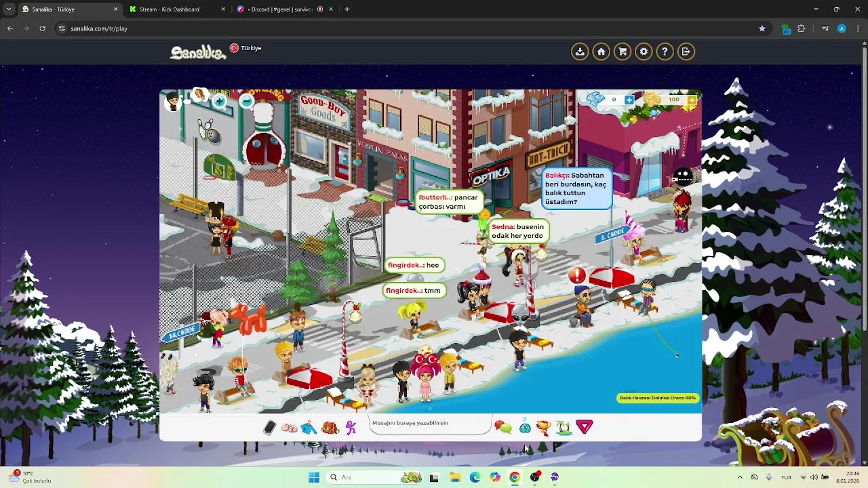Screen dimensions: 868x488
Task: Click the purple dancing figure icon
Action: (351, 428)
